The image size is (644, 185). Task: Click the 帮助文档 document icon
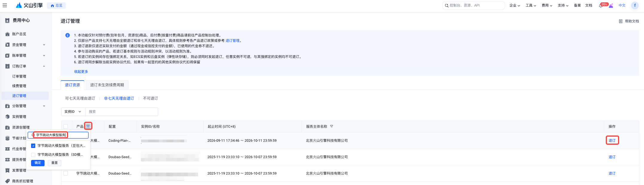621,21
